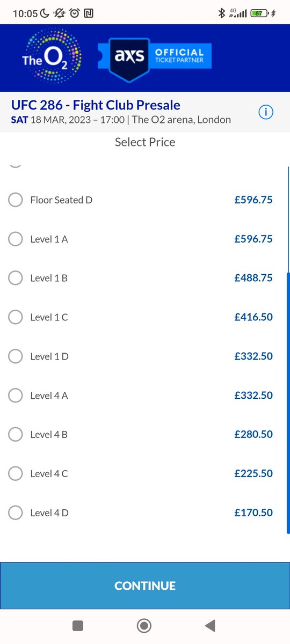Tap the UFC 286 Fight Club Presale title
This screenshot has width=290, height=644.
pyautogui.click(x=96, y=105)
